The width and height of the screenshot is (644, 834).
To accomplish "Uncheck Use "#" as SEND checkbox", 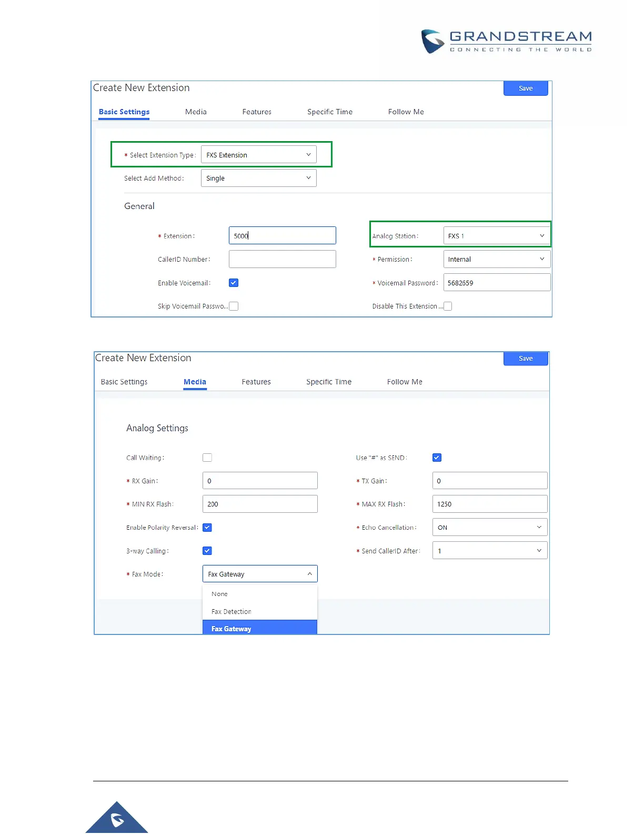I will (x=437, y=458).
